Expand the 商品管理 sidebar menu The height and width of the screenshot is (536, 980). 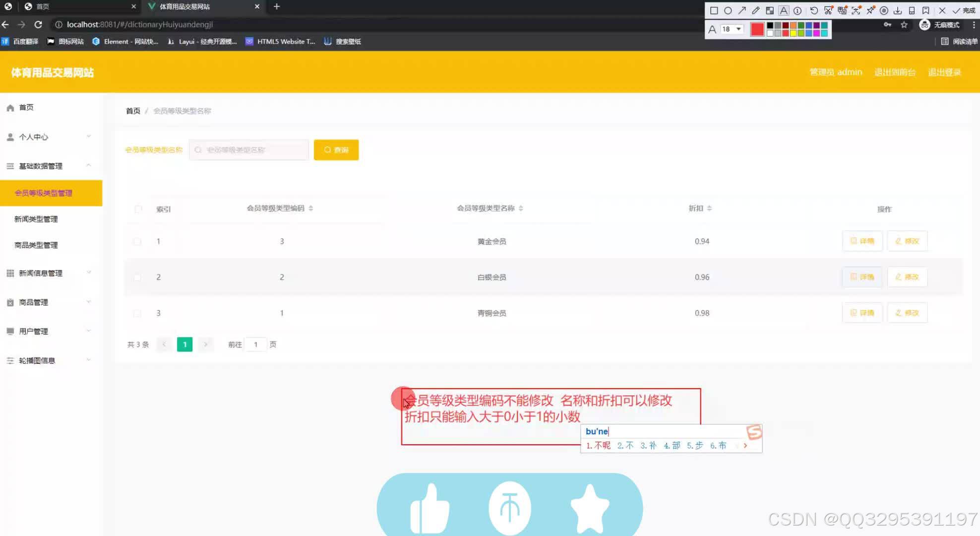[x=51, y=302]
